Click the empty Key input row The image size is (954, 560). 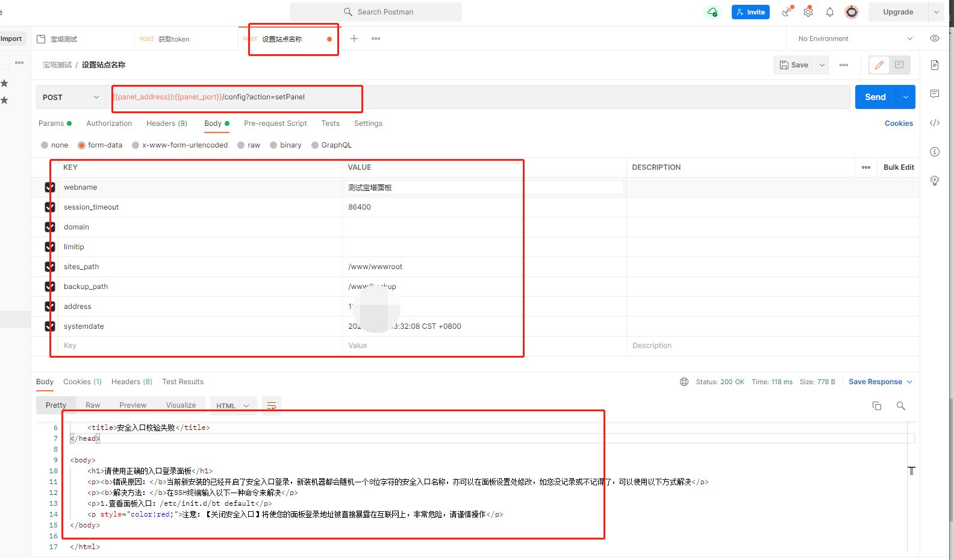(200, 346)
